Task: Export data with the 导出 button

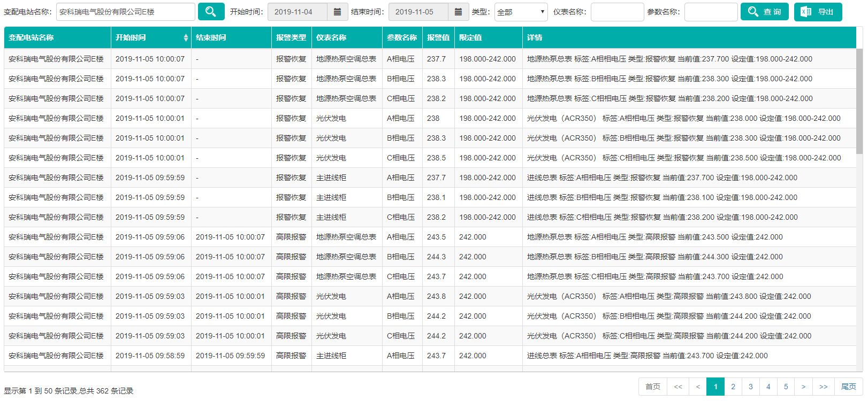Action: (818, 12)
